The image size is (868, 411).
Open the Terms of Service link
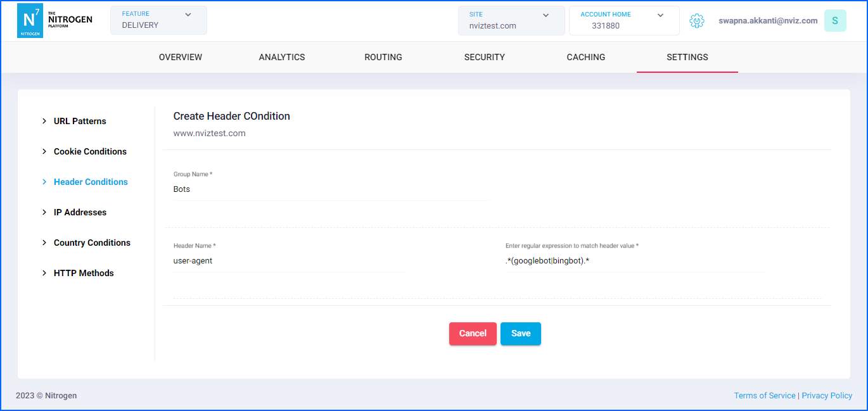(x=764, y=396)
